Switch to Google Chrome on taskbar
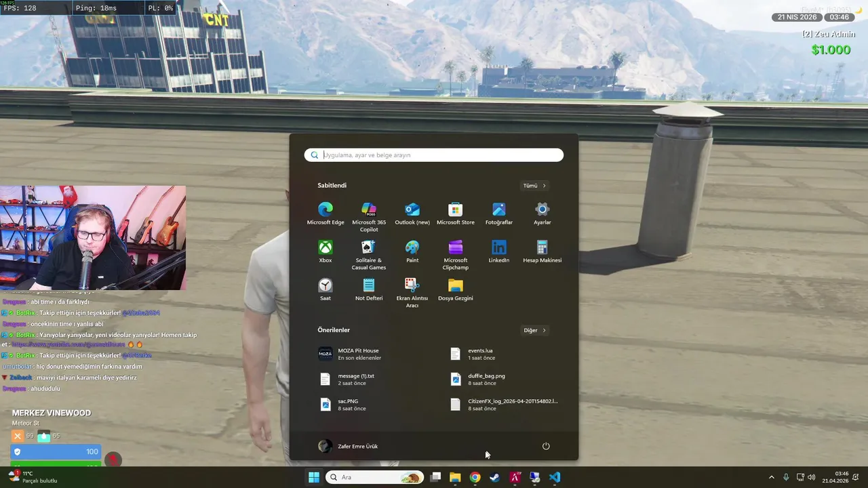868x488 pixels. click(x=475, y=477)
